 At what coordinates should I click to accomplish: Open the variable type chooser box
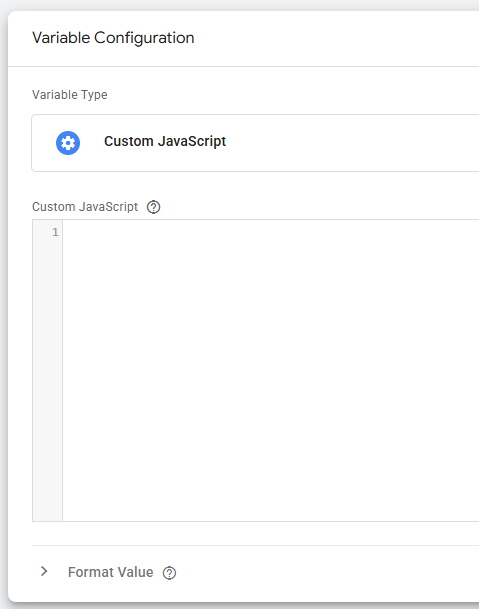255,143
